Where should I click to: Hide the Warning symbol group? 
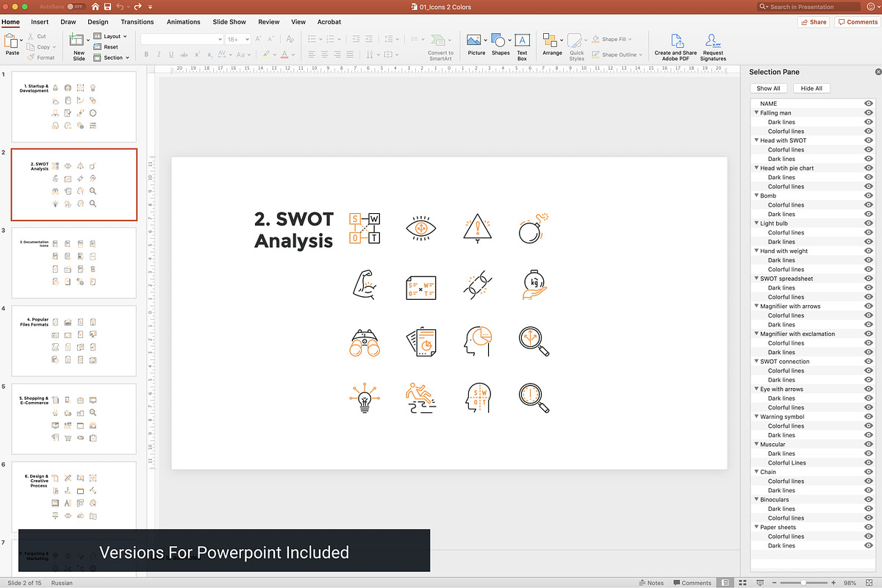[868, 417]
